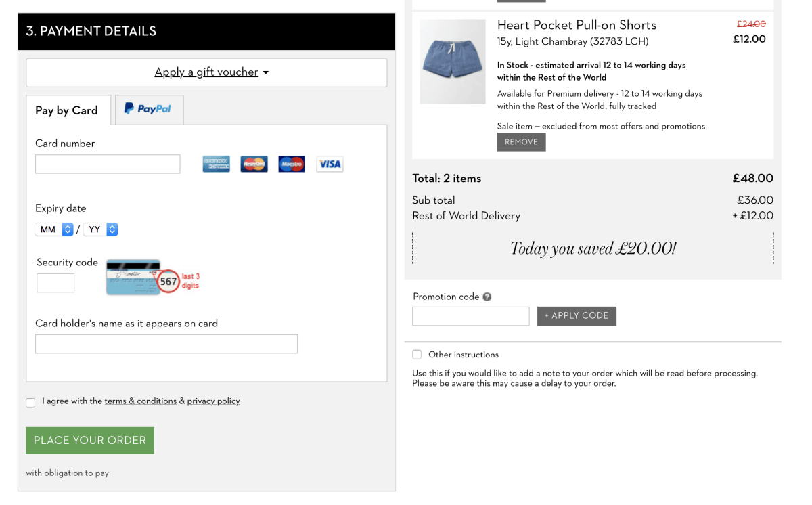Screen dimensions: 812x505
Task: Click the American Express card icon
Action: point(217,164)
